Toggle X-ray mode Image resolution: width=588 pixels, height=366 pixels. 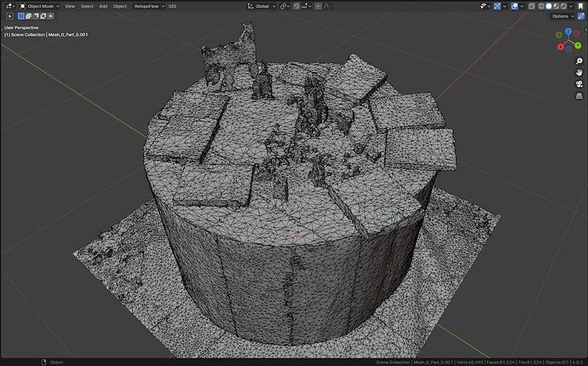pos(532,6)
